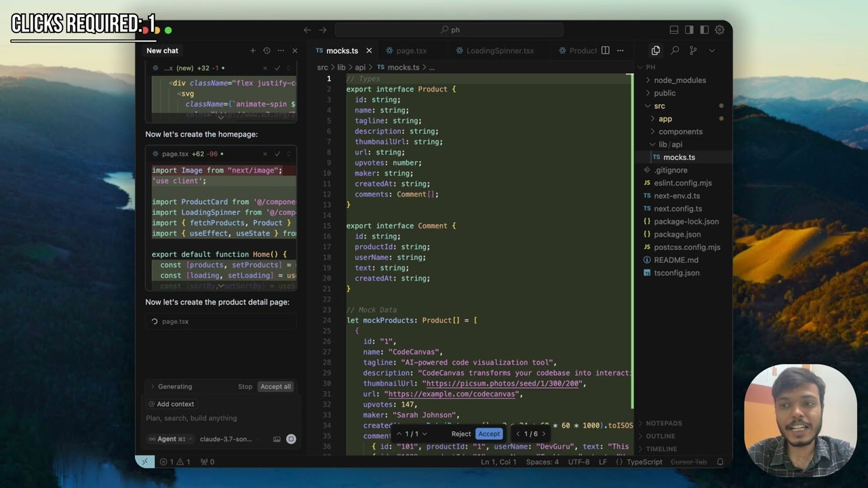868x488 pixels.
Task: Open chat history clock icon
Action: point(267,51)
